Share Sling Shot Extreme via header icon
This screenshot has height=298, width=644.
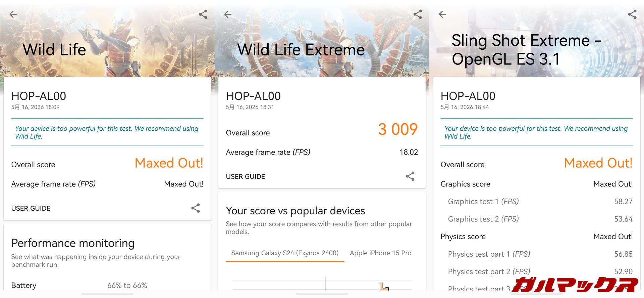coord(632,14)
